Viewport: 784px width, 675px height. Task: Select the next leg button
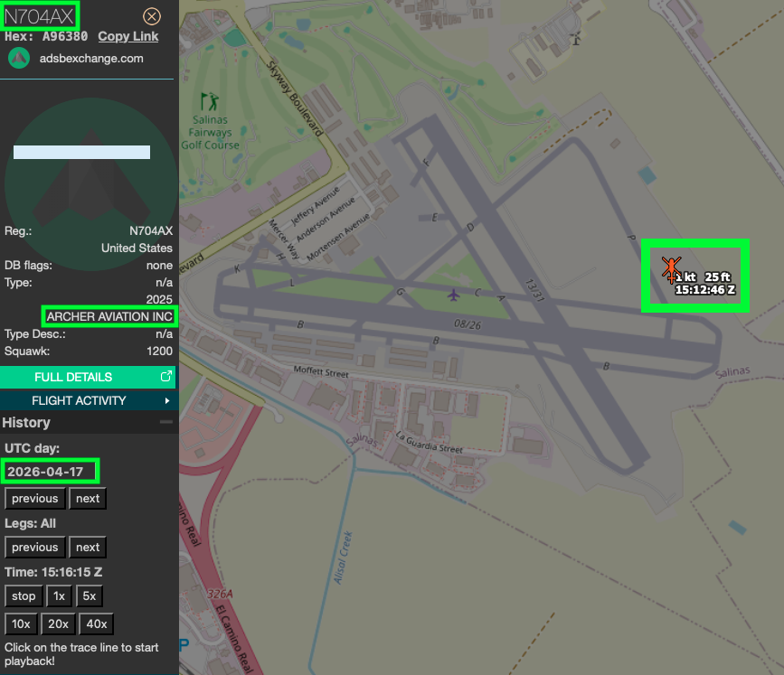(x=88, y=548)
